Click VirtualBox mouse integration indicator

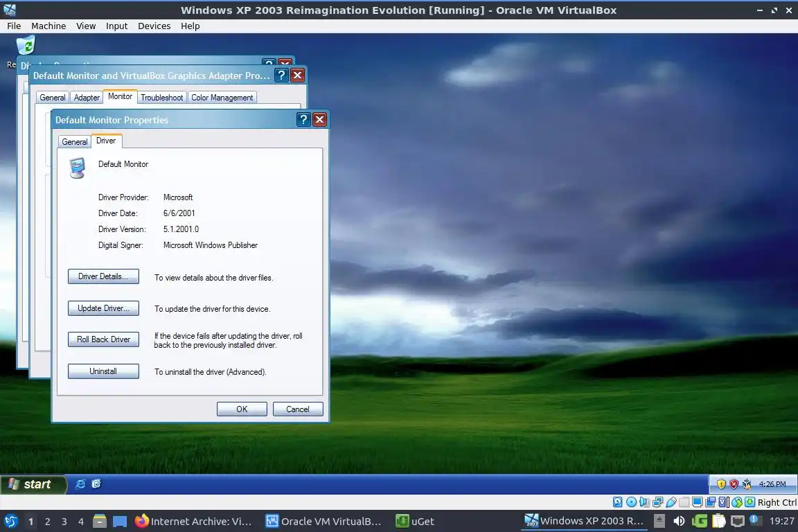[x=736, y=502]
